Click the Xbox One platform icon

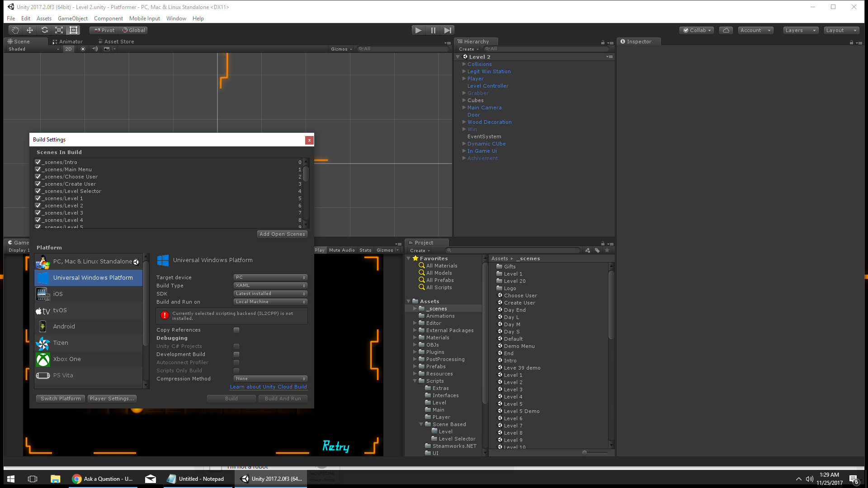click(x=43, y=359)
